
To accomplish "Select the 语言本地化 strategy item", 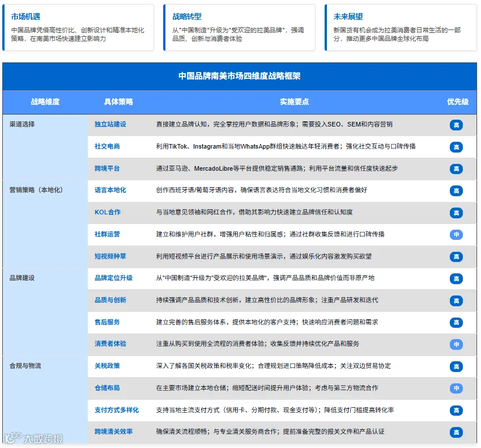I will click(110, 190).
